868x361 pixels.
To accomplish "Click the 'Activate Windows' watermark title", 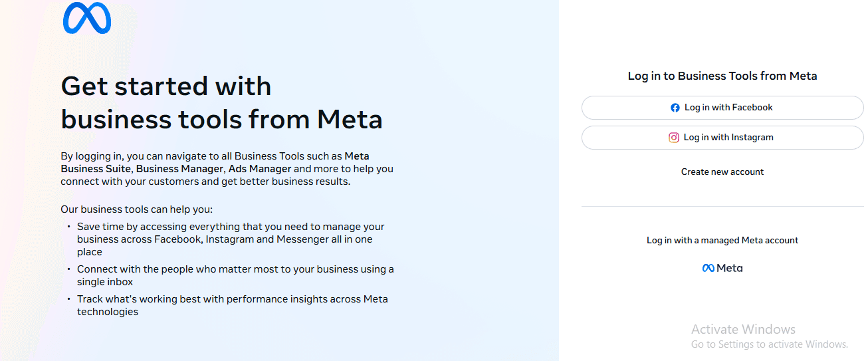I will click(x=743, y=329).
